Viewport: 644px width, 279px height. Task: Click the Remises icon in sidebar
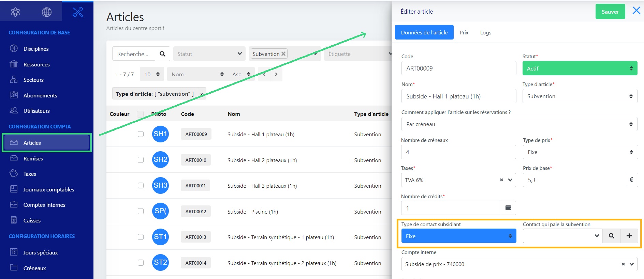pyautogui.click(x=14, y=158)
